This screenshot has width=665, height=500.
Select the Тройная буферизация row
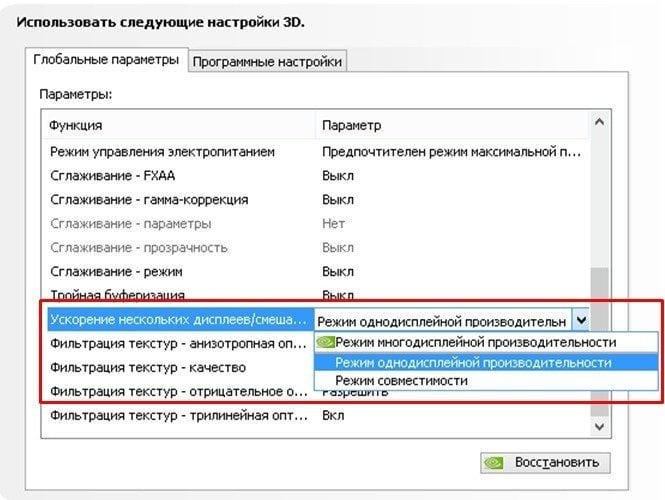(x=316, y=295)
